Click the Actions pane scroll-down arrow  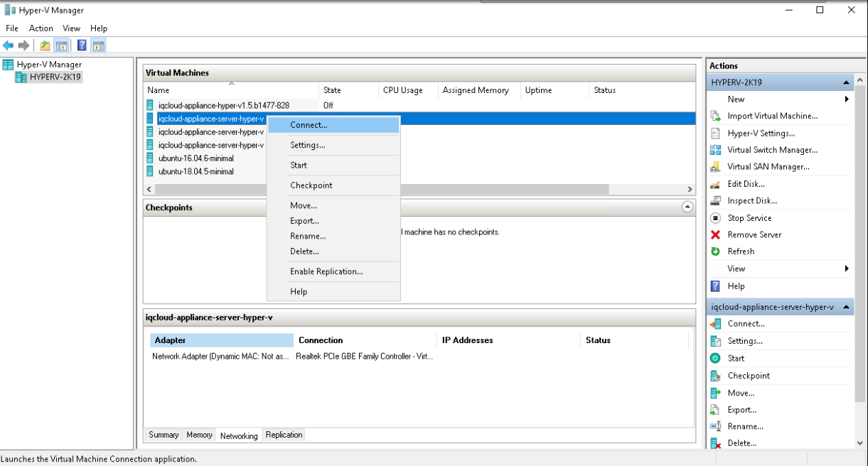click(860, 443)
